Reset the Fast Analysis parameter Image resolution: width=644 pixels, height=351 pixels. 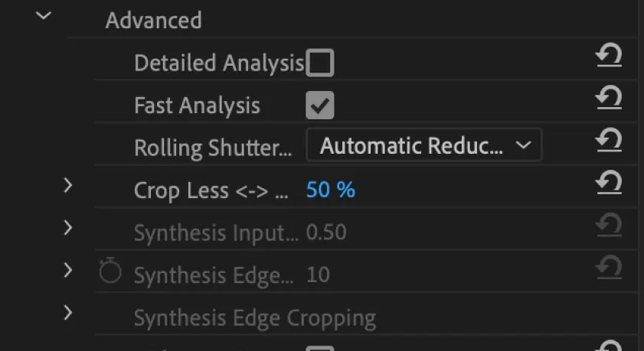click(609, 98)
